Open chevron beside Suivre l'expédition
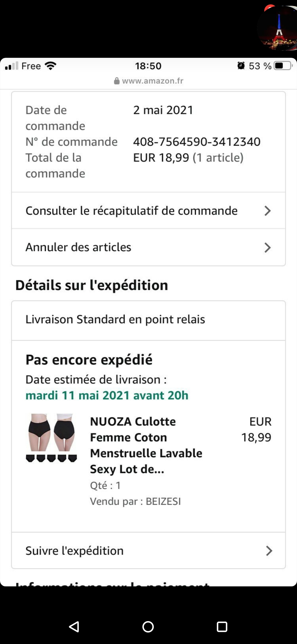297x644 pixels. pos(269,551)
